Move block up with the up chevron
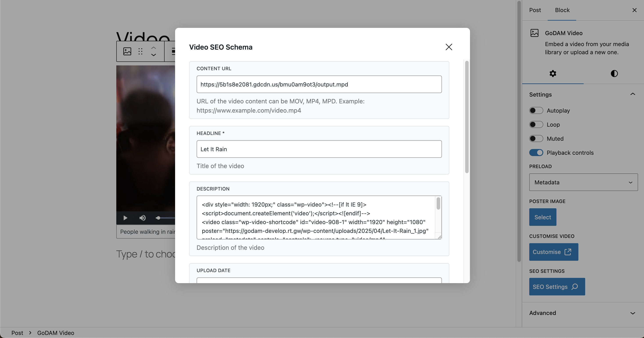Screen dimensions: 644x338 tap(154, 47)
